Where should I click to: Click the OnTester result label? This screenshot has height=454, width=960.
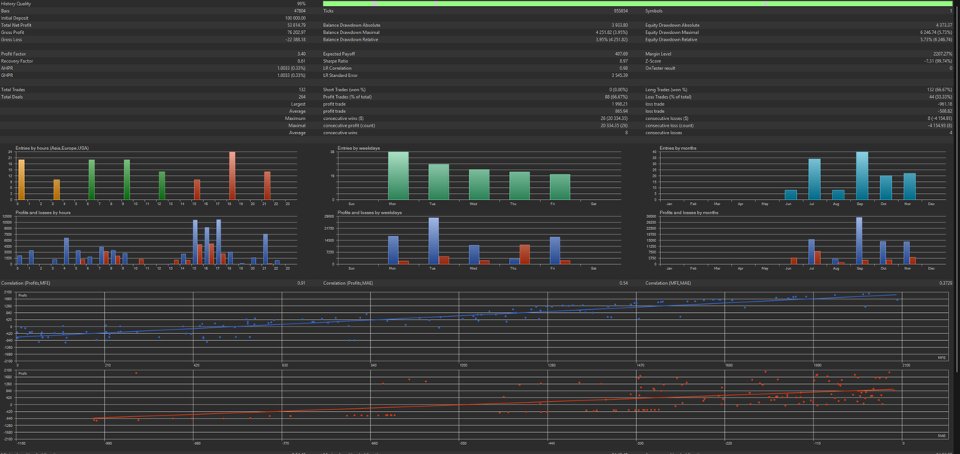tap(659, 69)
